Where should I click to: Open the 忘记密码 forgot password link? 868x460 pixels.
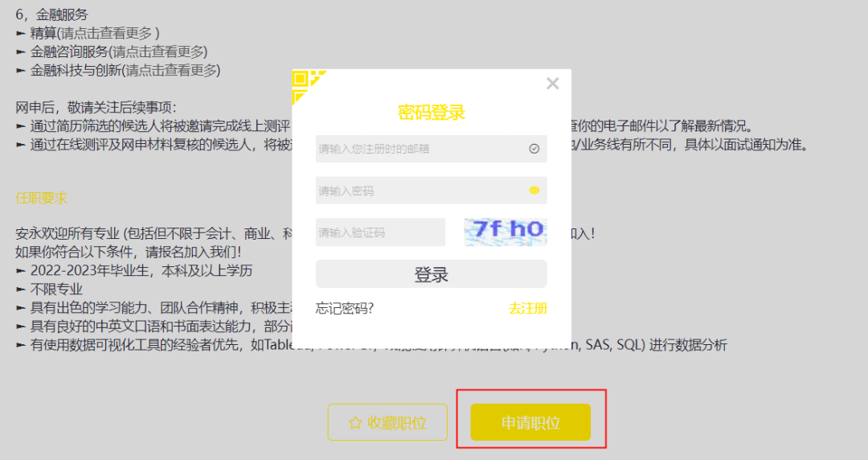point(344,308)
